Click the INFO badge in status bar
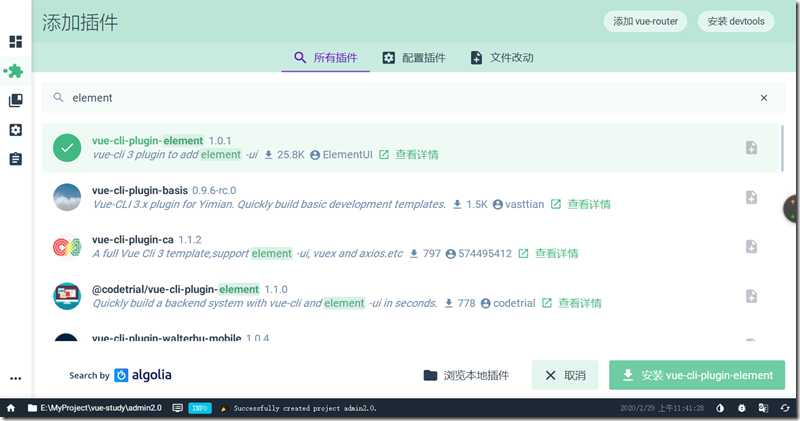Screen dimensions: 800x421 coord(200,408)
